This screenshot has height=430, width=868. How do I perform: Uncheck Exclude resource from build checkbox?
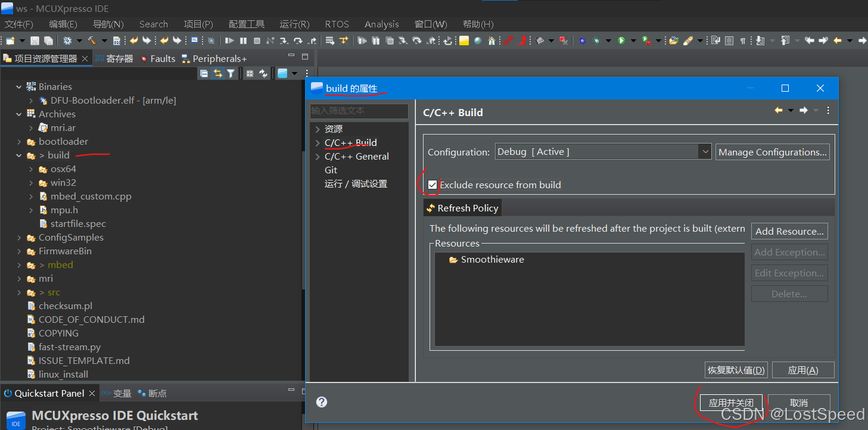click(x=433, y=185)
